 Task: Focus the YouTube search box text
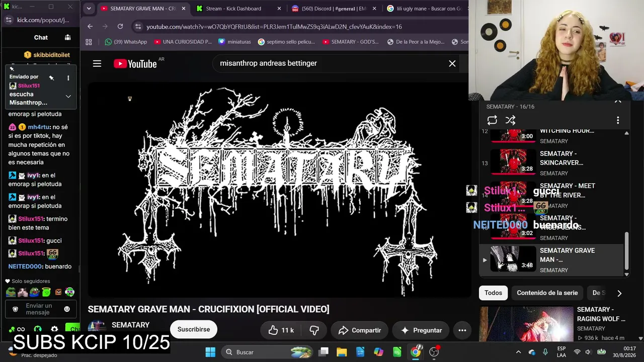tap(268, 63)
